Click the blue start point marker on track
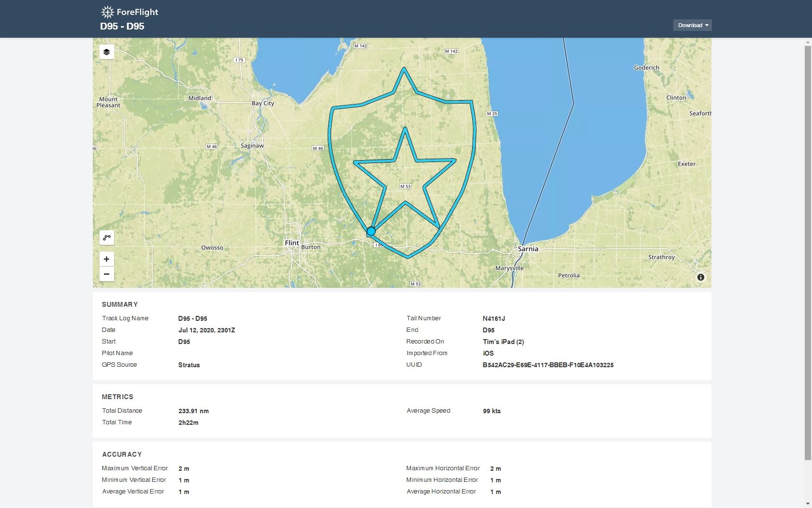Image resolution: width=812 pixels, height=508 pixels. click(371, 231)
